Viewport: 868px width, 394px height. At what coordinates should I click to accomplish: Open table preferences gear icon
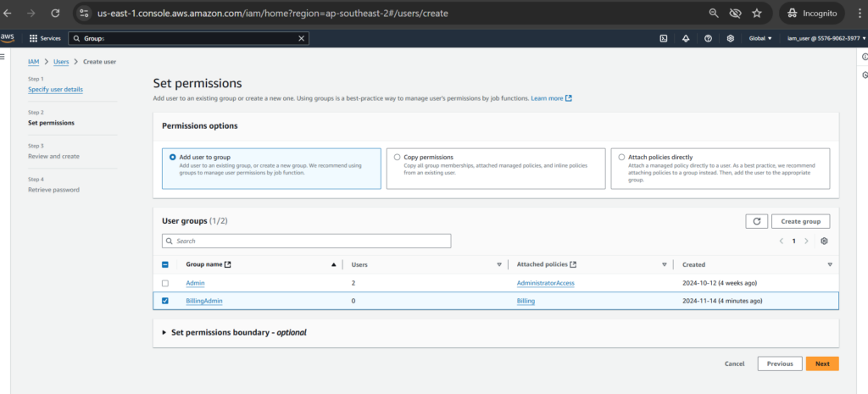coord(823,241)
